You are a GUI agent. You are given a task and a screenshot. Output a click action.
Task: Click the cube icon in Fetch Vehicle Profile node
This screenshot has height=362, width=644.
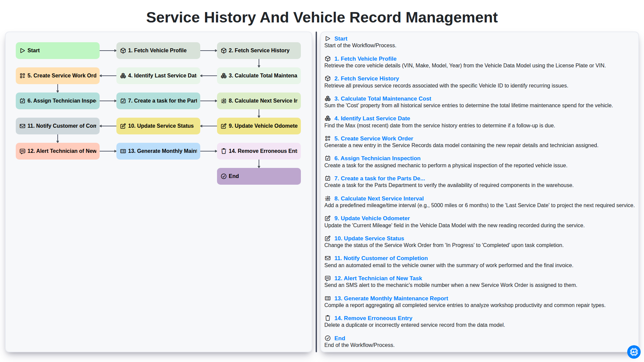pyautogui.click(x=123, y=51)
